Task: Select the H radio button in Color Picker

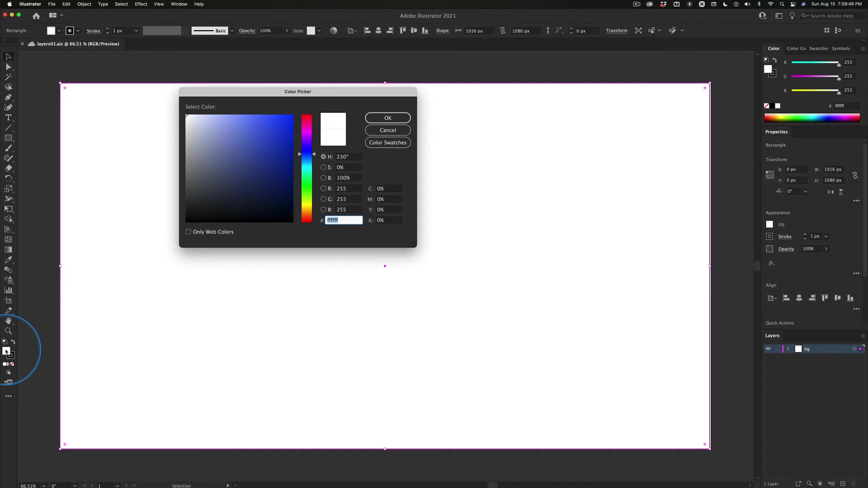Action: [324, 156]
